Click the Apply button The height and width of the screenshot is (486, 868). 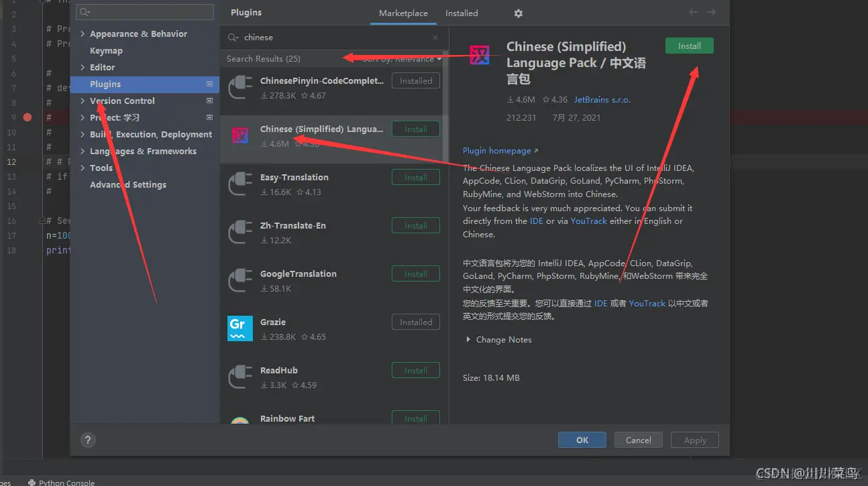click(x=695, y=440)
